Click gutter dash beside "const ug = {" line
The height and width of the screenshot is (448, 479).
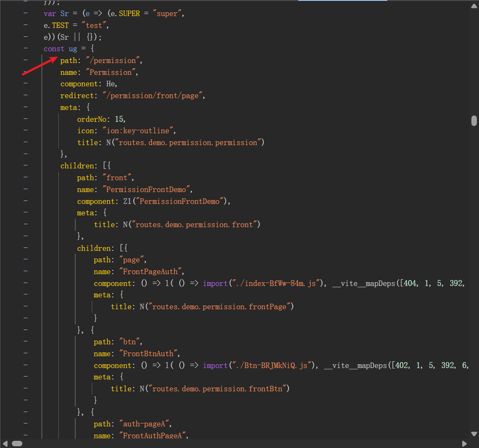tap(26, 49)
